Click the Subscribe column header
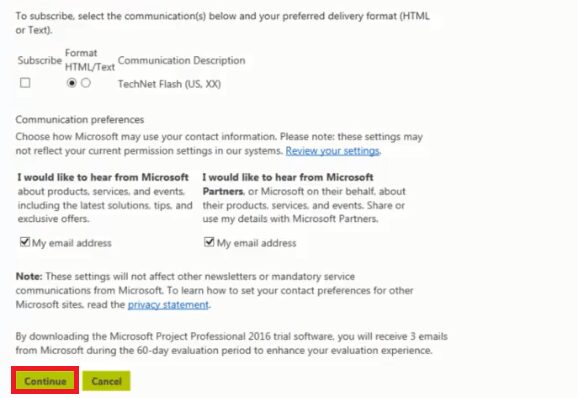 pos(39,60)
